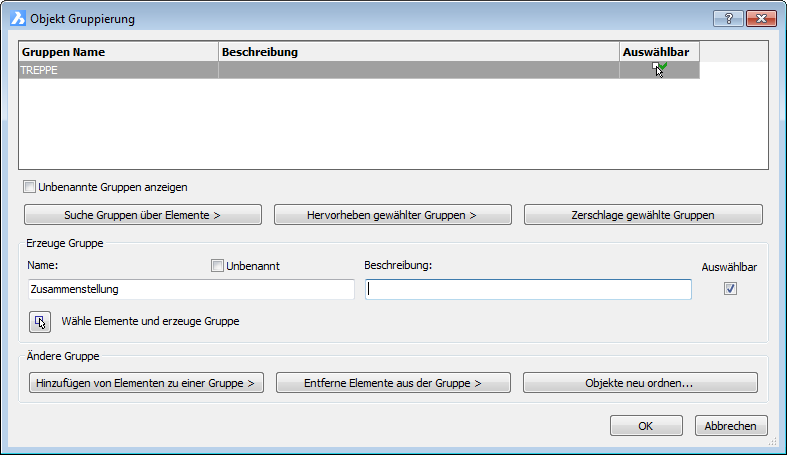Click the Auswählbar column header
The height and width of the screenshot is (455, 787).
[659, 51]
